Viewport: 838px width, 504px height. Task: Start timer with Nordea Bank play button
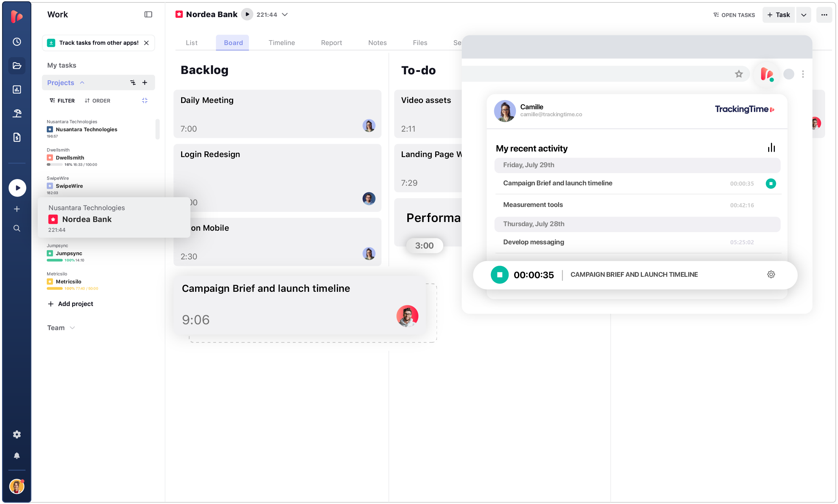[x=247, y=14]
